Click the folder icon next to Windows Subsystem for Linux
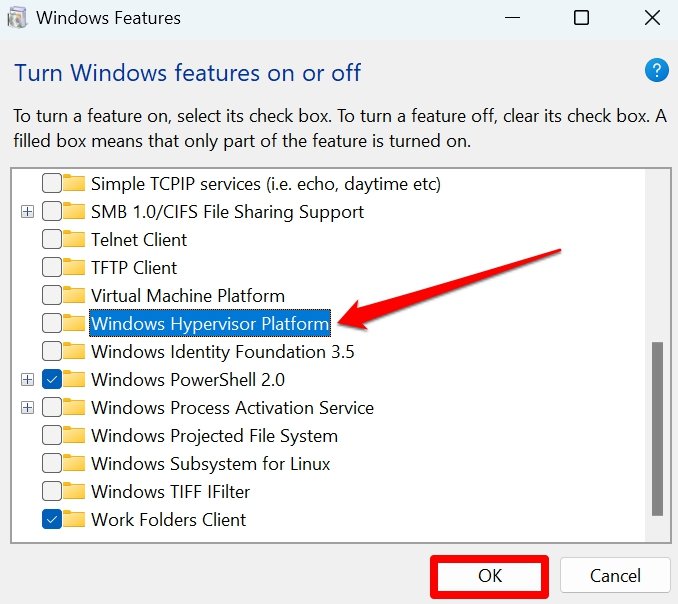Viewport: 678px width, 604px height. [74, 464]
